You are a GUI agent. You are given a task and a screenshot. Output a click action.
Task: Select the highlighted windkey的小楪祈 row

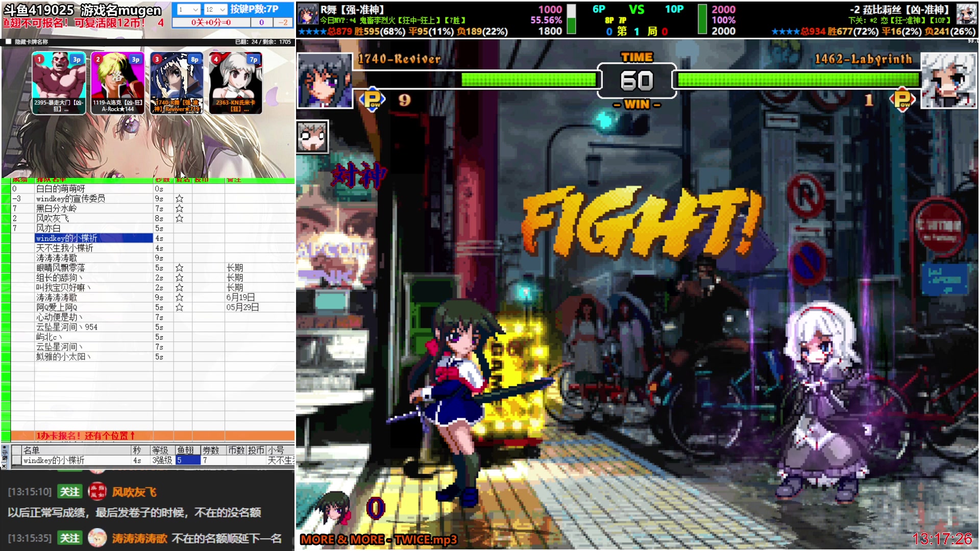tap(94, 238)
